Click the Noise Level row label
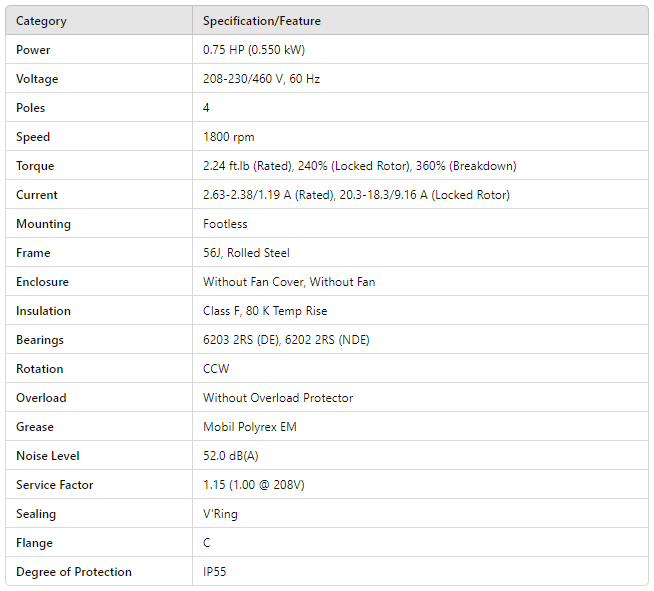The width and height of the screenshot is (654, 591). pos(47,456)
